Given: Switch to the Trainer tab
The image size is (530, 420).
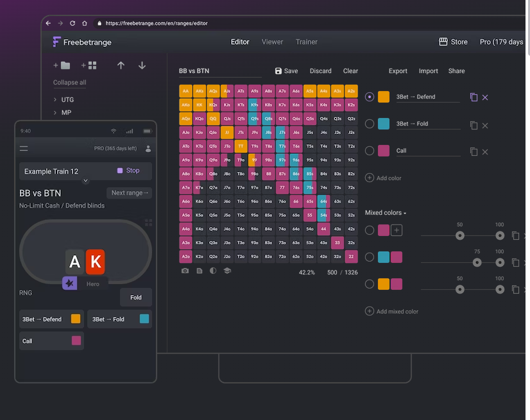Looking at the screenshot, I should (x=307, y=42).
